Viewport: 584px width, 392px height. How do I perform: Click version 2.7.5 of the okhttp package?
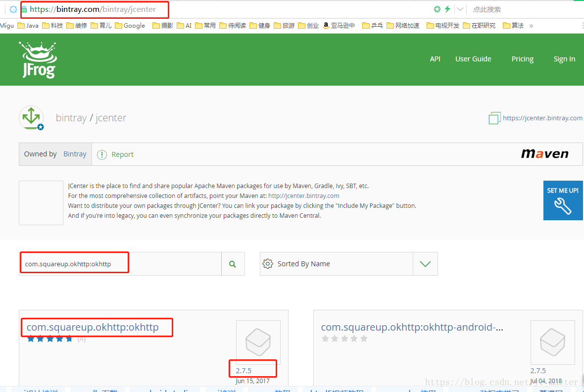coord(243,371)
